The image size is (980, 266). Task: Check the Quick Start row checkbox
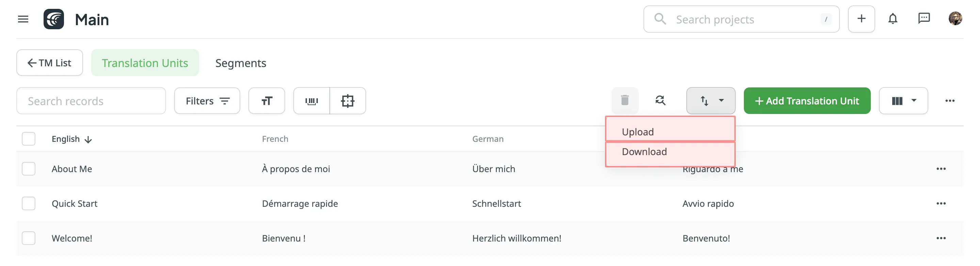click(x=29, y=204)
